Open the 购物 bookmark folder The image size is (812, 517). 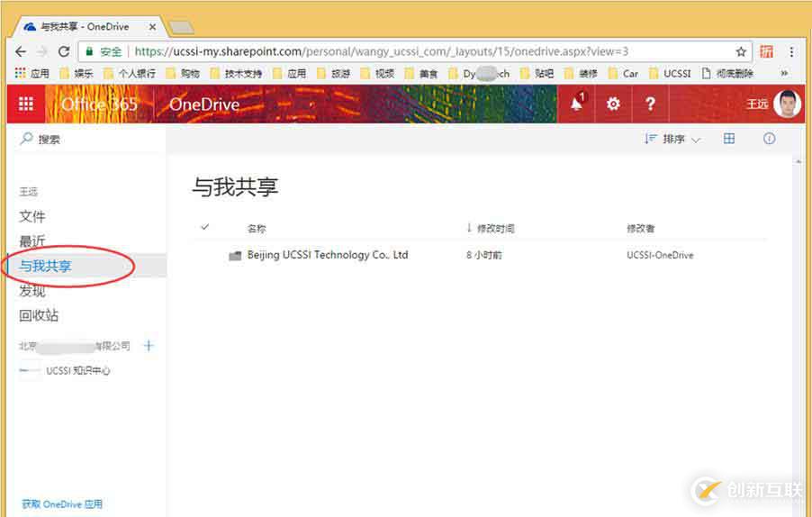click(x=183, y=74)
